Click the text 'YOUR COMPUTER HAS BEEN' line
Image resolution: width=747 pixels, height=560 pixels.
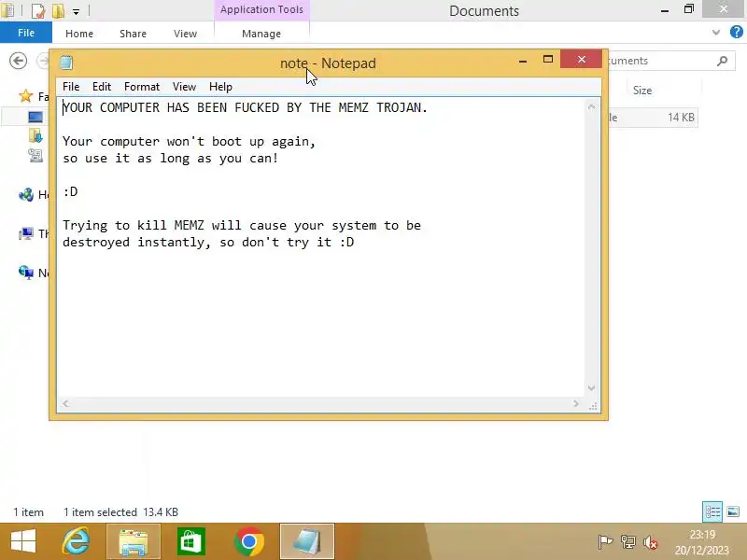point(246,107)
